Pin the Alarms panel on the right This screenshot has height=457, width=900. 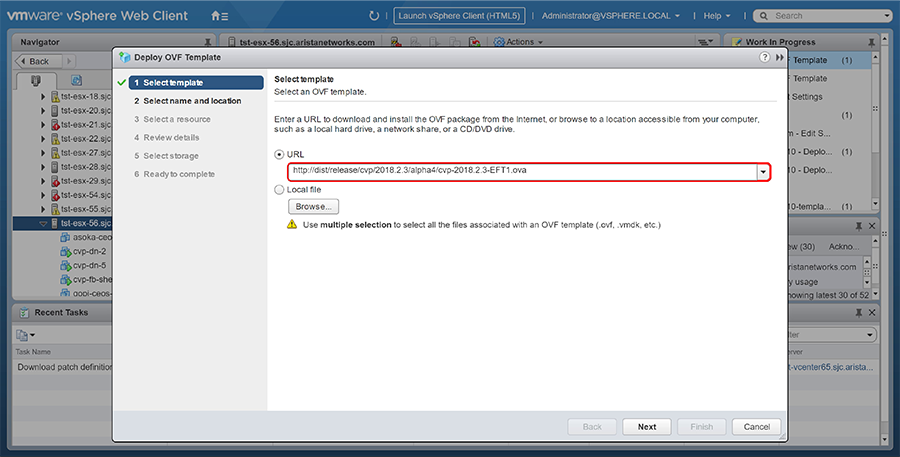[x=859, y=226]
